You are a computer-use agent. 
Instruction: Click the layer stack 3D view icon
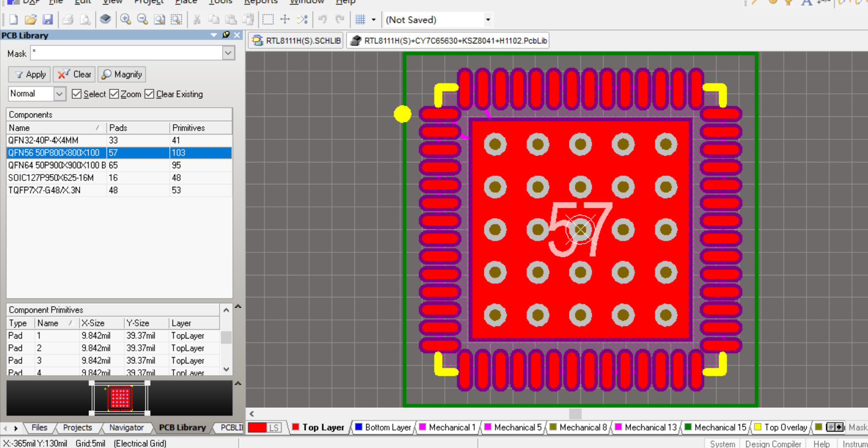coord(105,20)
